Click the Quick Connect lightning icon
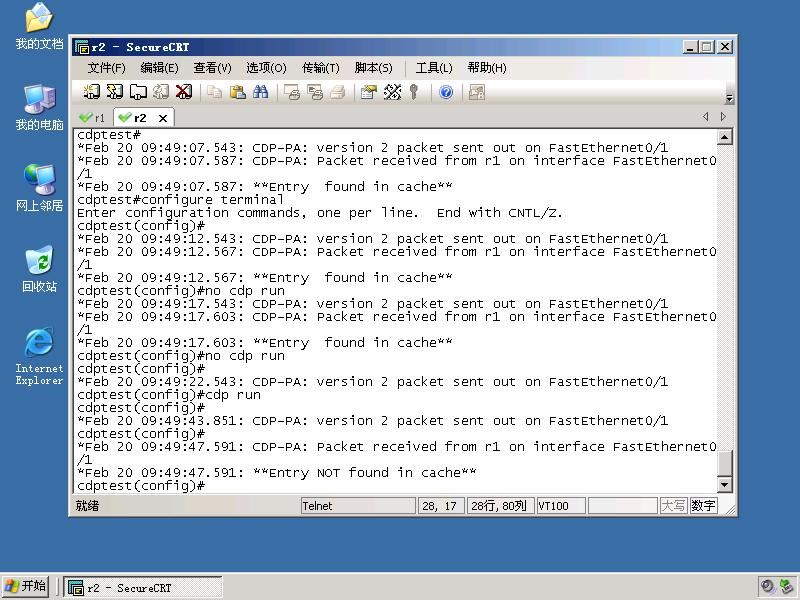 coord(115,92)
